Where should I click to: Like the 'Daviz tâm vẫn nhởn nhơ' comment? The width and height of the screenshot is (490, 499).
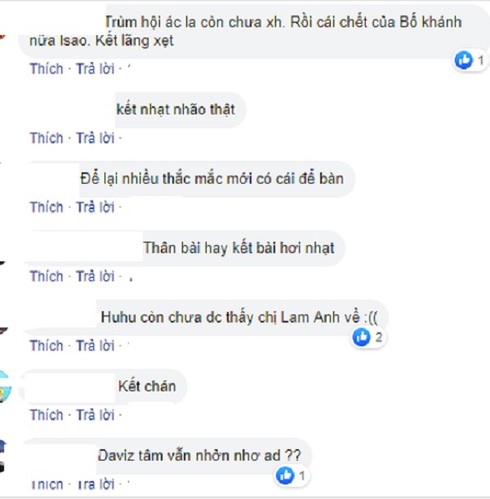tap(46, 484)
